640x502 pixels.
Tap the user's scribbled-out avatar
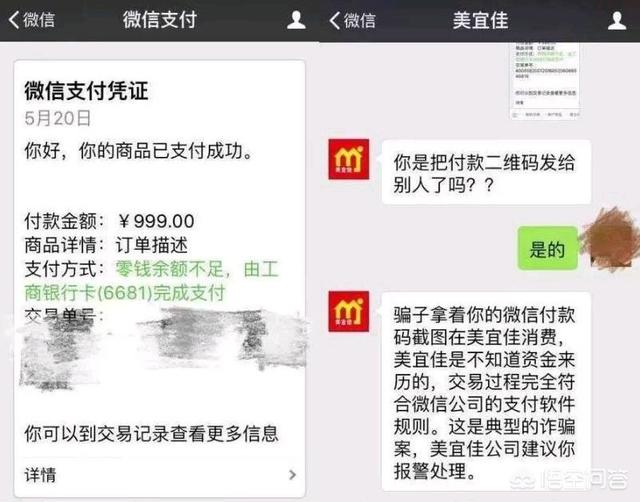pos(611,239)
